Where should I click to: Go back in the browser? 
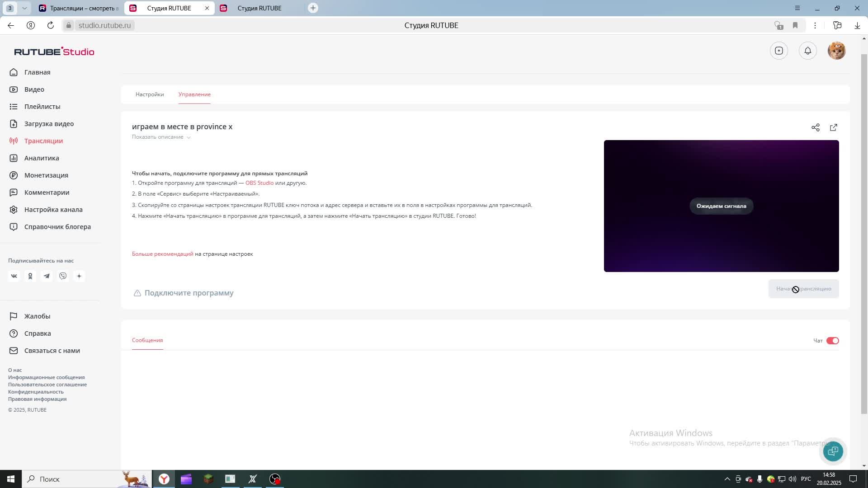click(x=11, y=25)
